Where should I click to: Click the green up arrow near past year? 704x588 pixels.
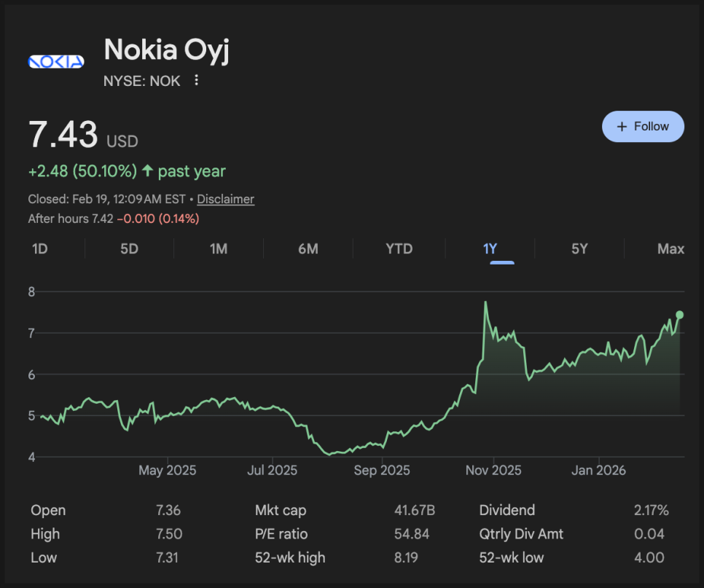[x=148, y=171]
